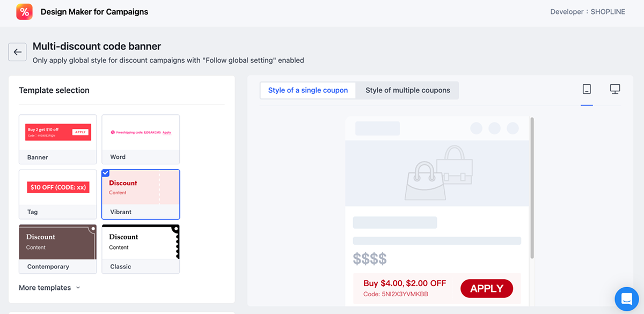Click the Developer: SHOPLINE text
Screen dimensions: 644x314
(x=588, y=12)
